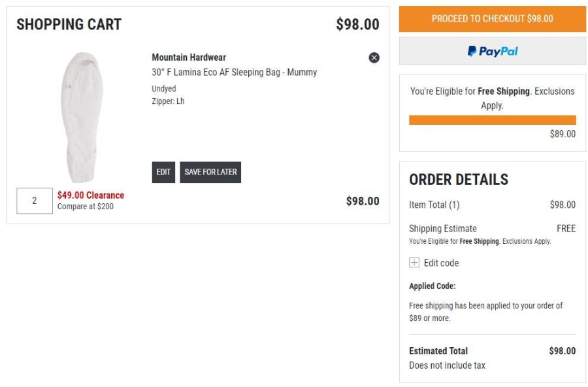This screenshot has height=387, width=588.
Task: Remove the sleeping bag with the X icon
Action: [x=374, y=58]
